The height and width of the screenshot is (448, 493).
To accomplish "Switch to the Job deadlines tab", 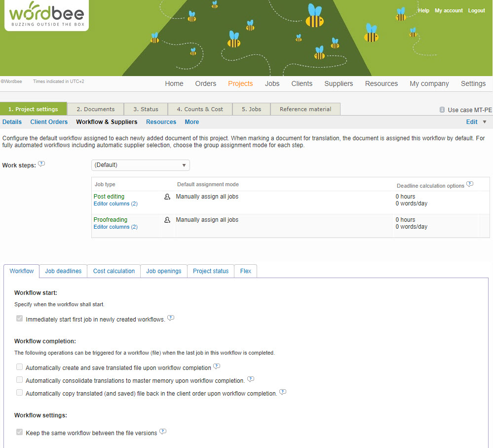I will pyautogui.click(x=63, y=271).
